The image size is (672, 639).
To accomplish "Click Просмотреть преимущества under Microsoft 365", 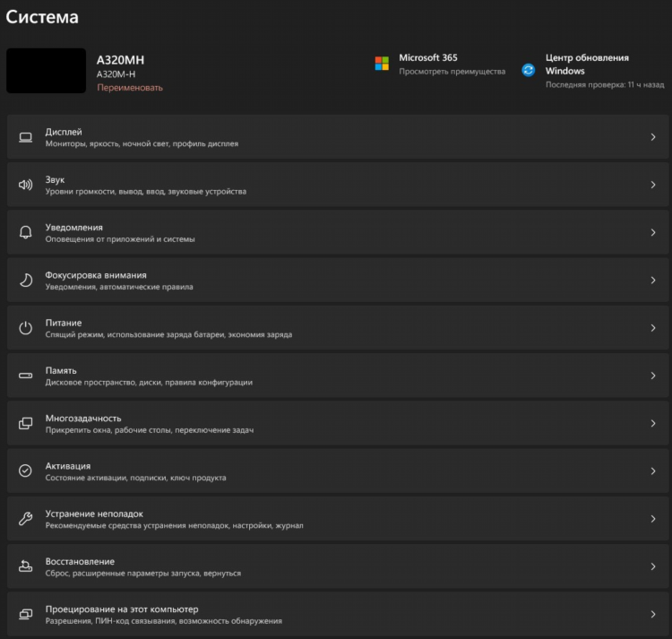I will click(452, 72).
